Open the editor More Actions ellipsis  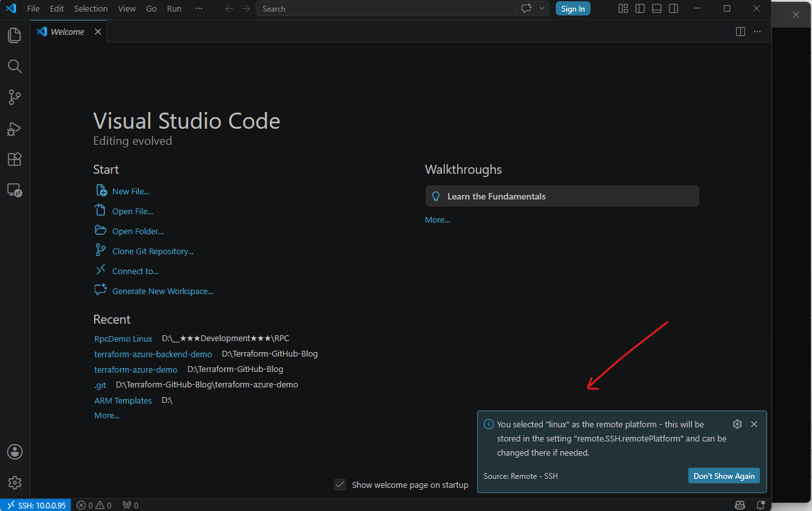[x=757, y=32]
